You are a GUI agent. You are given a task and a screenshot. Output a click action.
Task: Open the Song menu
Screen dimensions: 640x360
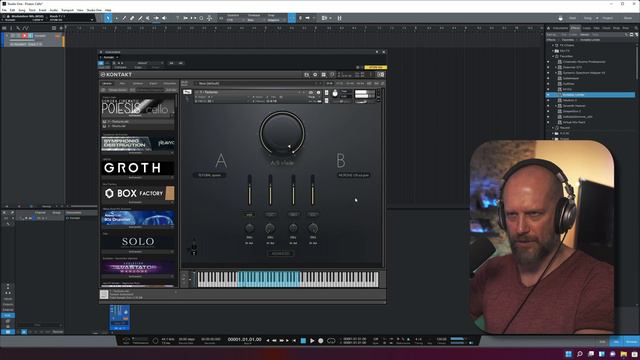22,10
